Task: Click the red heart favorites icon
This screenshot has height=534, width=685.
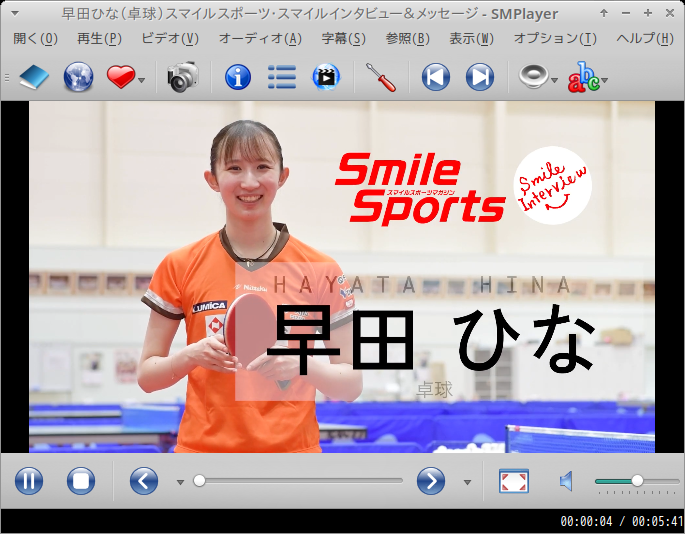Action: pyautogui.click(x=121, y=77)
